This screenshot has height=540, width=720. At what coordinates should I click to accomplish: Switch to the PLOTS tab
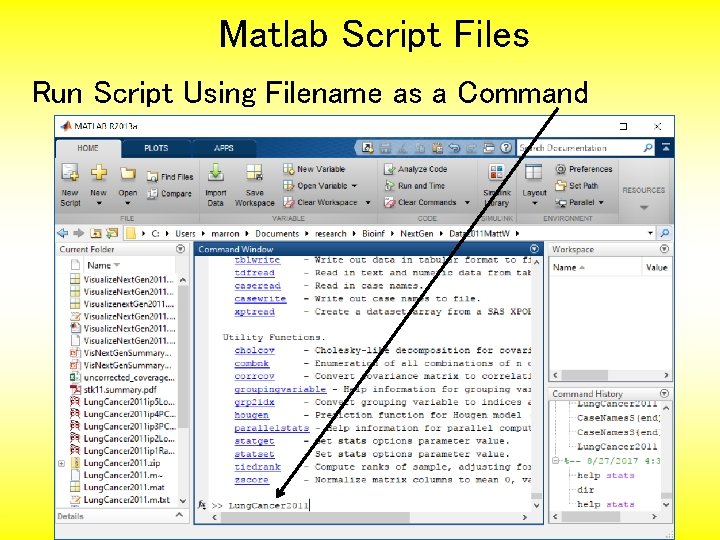(x=156, y=148)
